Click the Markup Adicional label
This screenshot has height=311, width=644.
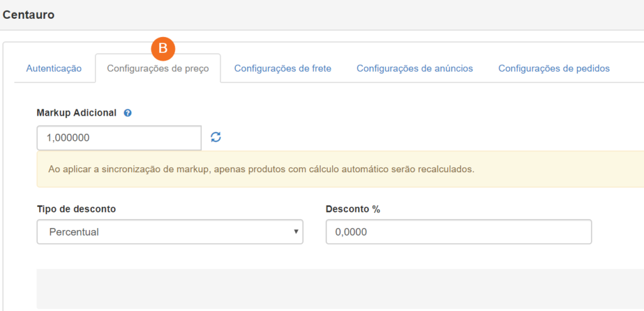point(77,113)
